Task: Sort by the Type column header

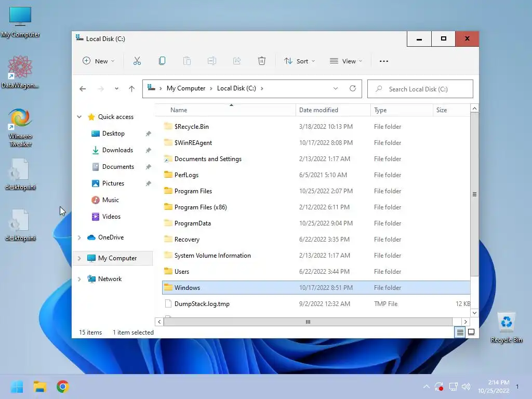Action: [402, 110]
